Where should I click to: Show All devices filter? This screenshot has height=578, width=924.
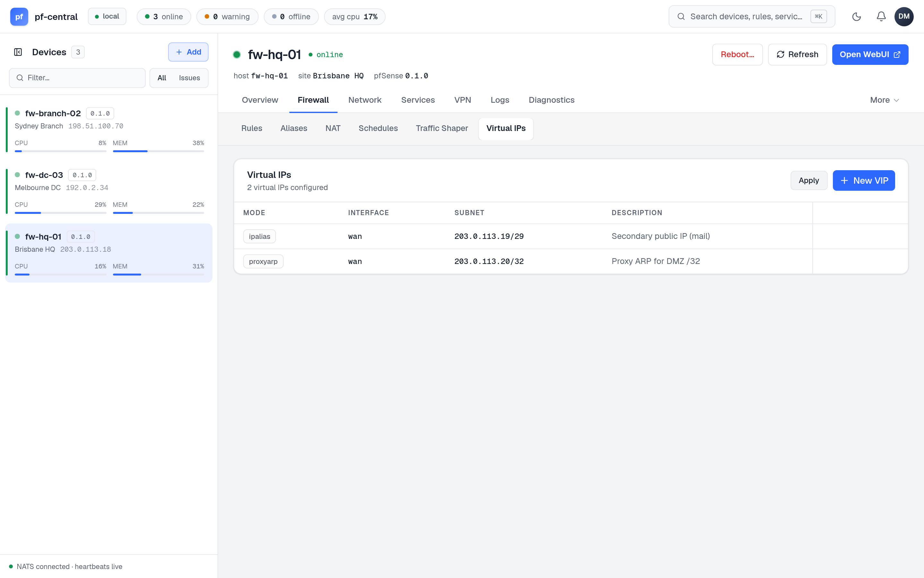(x=162, y=78)
